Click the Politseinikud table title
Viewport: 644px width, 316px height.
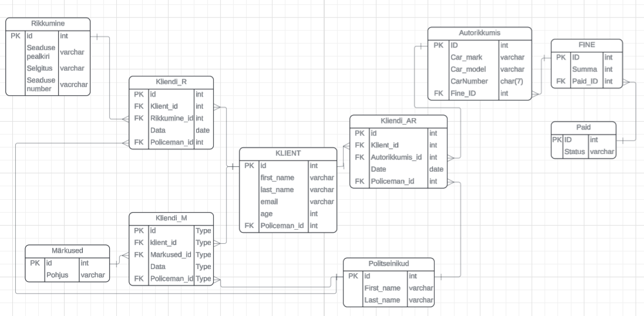[389, 264]
